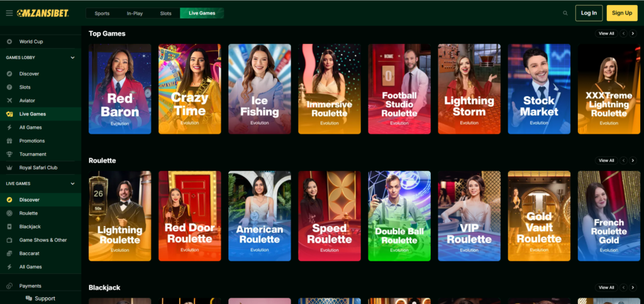Image resolution: width=644 pixels, height=304 pixels.
Task: Switch to the In-Play tab
Action: coord(135,13)
